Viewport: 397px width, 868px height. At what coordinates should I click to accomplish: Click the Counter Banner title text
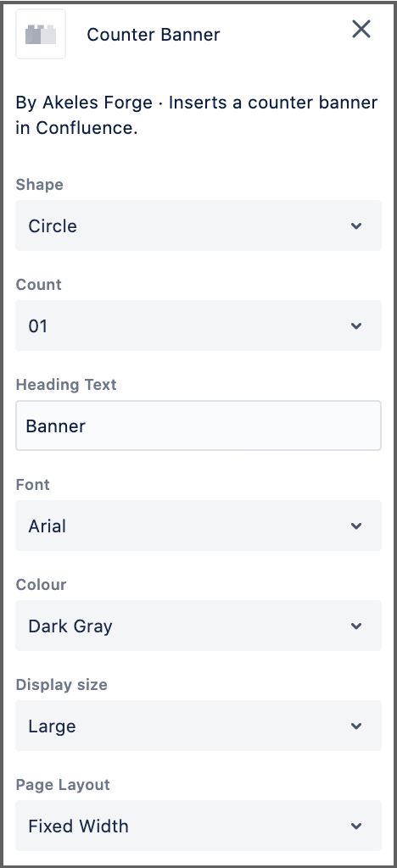[x=154, y=34]
